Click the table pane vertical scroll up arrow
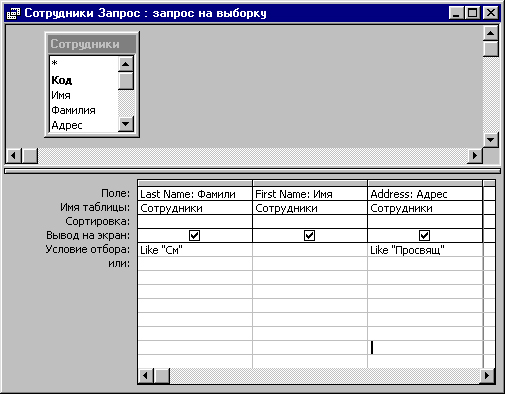Screen dimensions: 505x394 (490, 33)
